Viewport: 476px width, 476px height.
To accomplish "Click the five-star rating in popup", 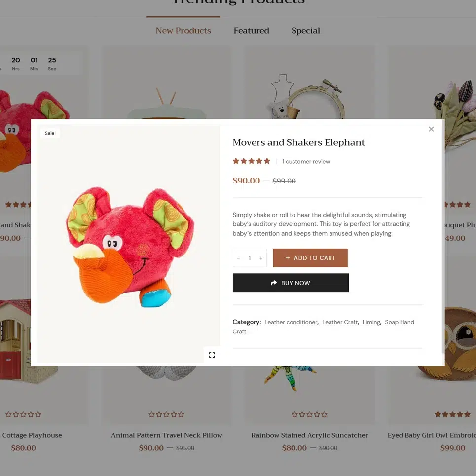I will coord(252,161).
